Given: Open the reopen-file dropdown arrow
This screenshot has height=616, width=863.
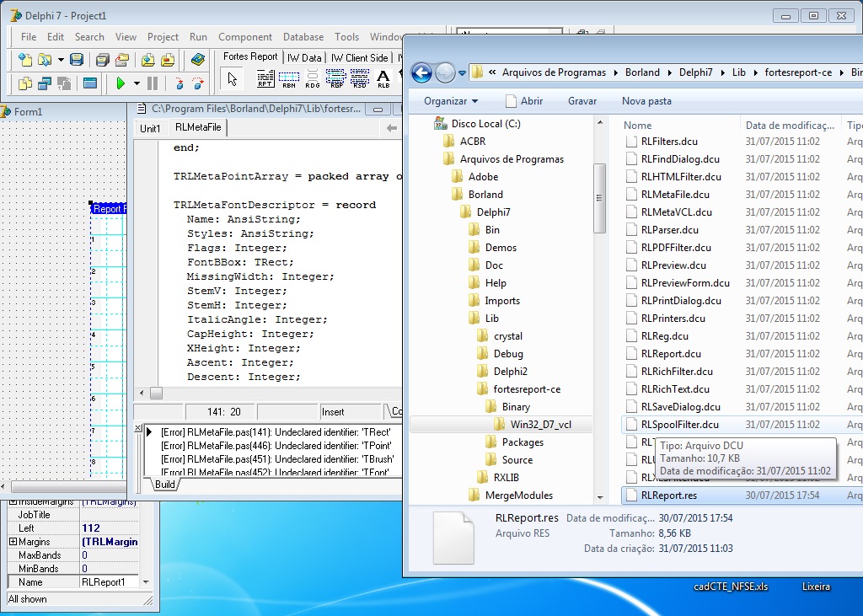Looking at the screenshot, I should pos(61,60).
